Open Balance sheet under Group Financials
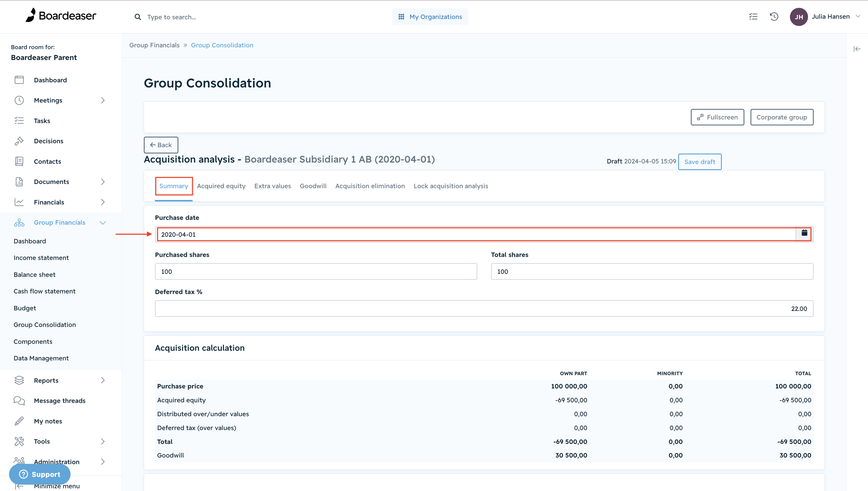The image size is (868, 491). pos(34,274)
